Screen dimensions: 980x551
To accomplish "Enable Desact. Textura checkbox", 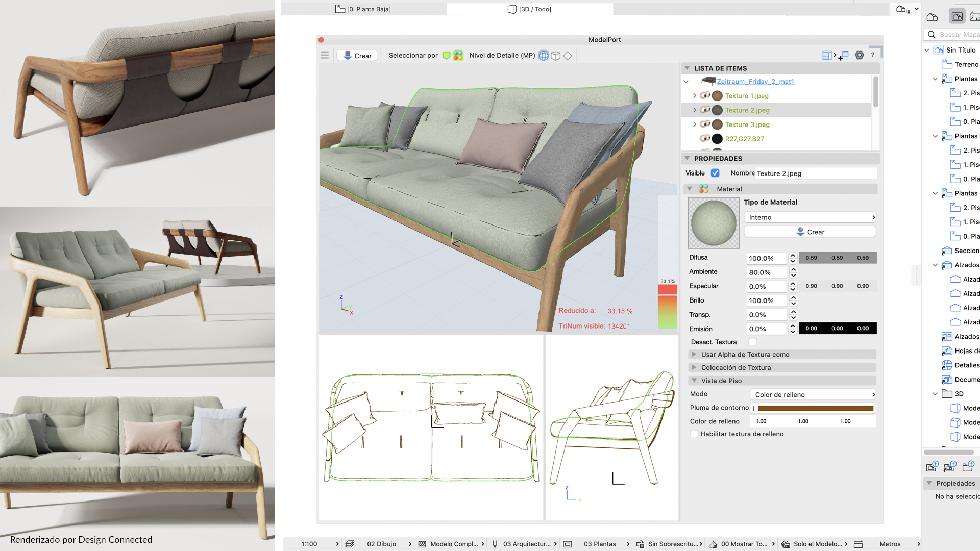I will (752, 342).
